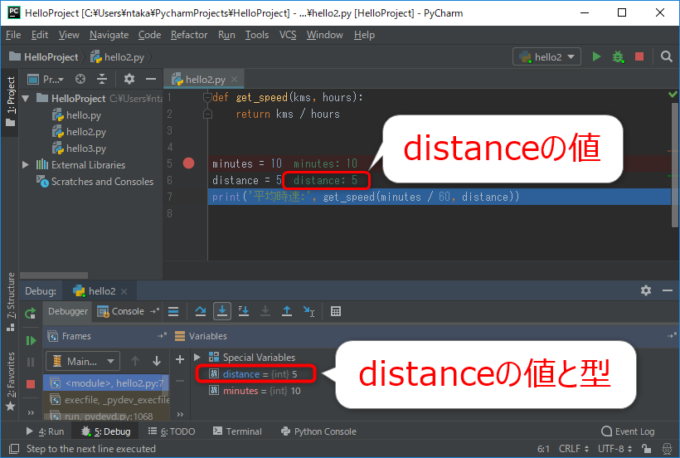
Task: Open the MainThread frames dropdown
Action: point(85,360)
